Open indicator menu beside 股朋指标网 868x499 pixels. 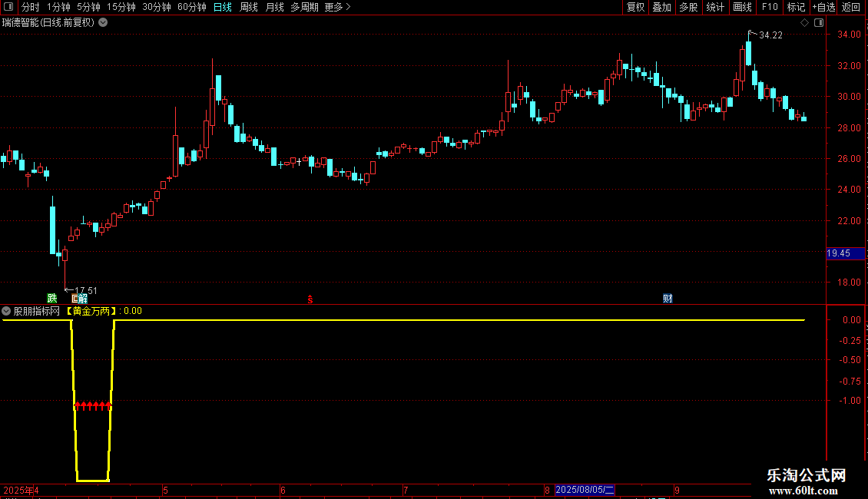pos(6,312)
